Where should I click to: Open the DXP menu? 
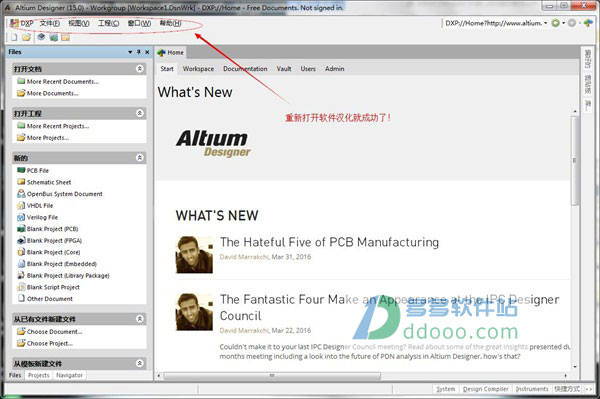pos(22,23)
